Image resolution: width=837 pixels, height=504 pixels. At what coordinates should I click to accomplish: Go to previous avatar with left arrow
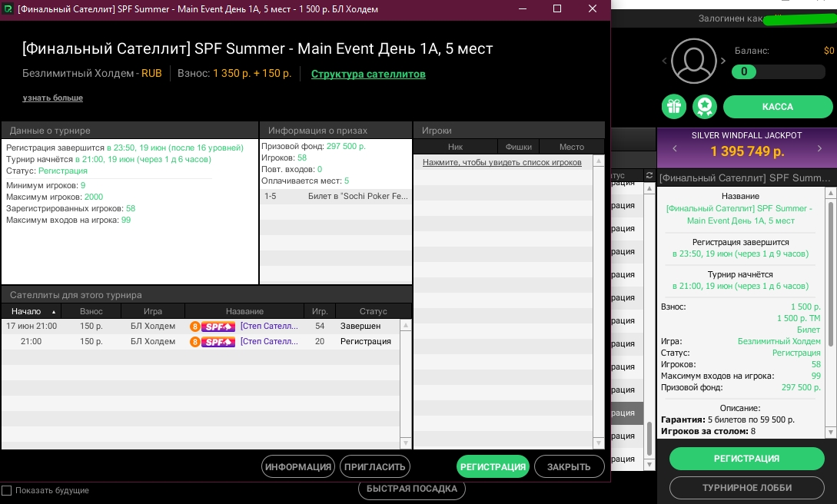pos(665,61)
